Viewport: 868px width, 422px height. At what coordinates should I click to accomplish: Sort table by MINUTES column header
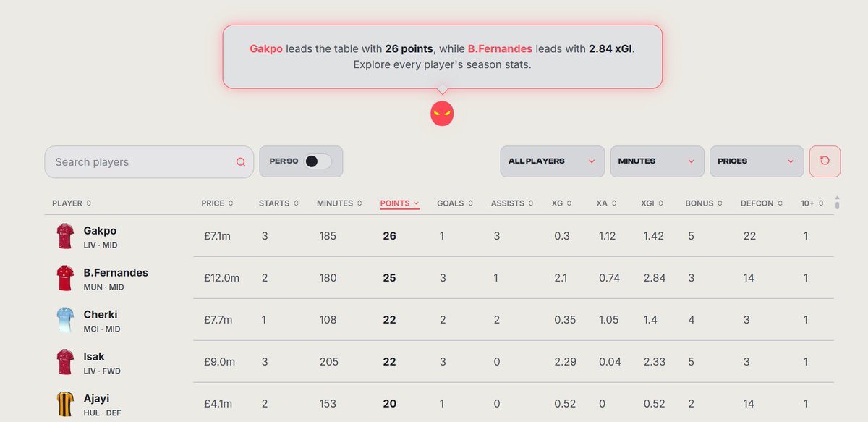(x=339, y=203)
